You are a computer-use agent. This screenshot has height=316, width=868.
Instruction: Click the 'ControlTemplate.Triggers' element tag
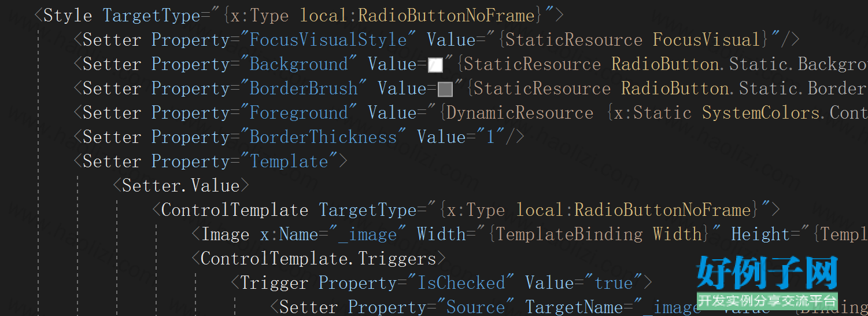318,259
